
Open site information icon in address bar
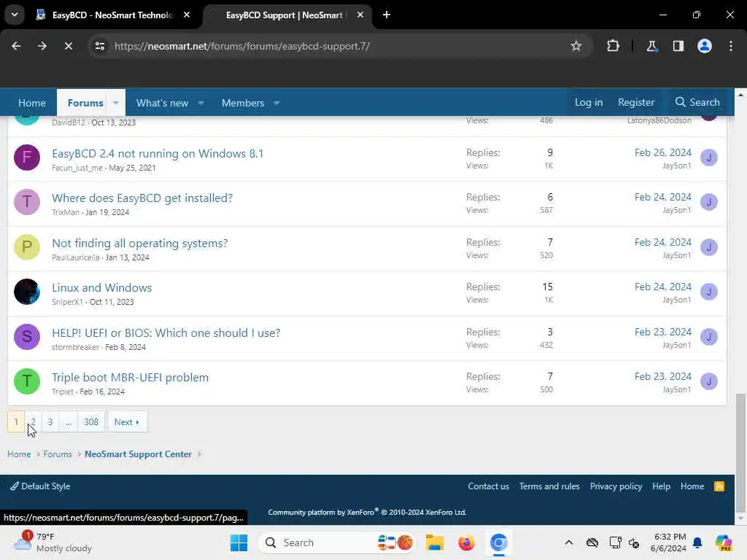pos(99,46)
